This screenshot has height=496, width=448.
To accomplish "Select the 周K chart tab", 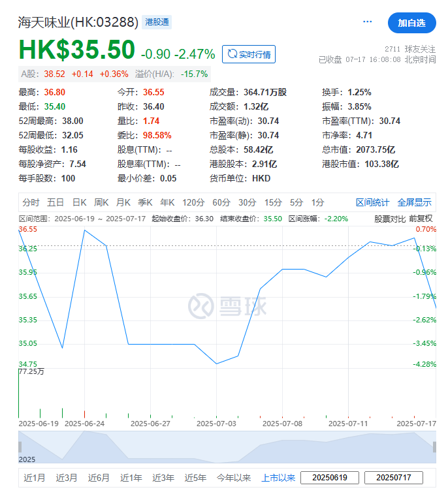I will click(101, 202).
